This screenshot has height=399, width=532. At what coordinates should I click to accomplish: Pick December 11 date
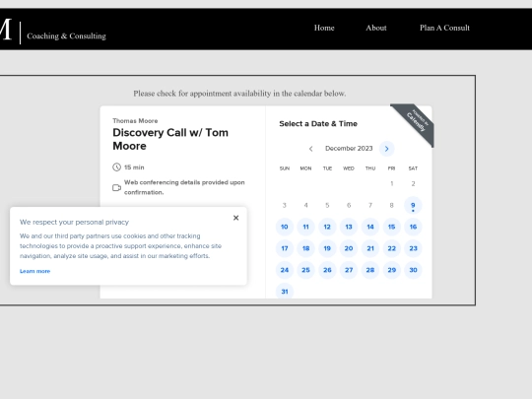305,227
